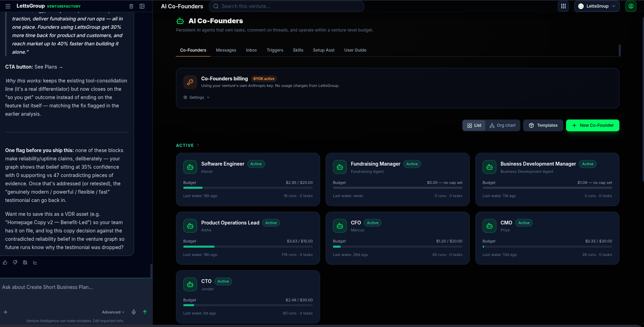Click Software Engineer robot avatar icon
Screen dimensions: 644x327
coord(190,167)
